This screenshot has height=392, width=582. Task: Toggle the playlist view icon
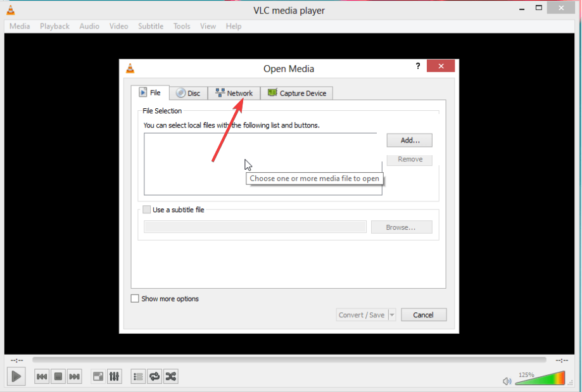click(x=138, y=377)
